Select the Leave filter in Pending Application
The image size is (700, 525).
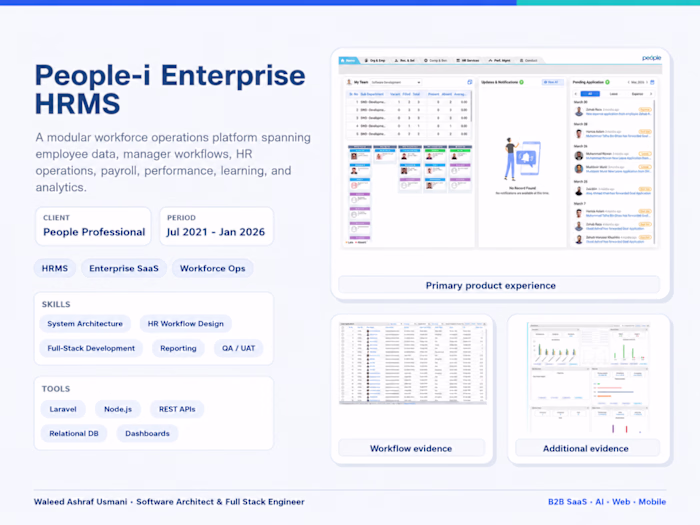coord(613,94)
